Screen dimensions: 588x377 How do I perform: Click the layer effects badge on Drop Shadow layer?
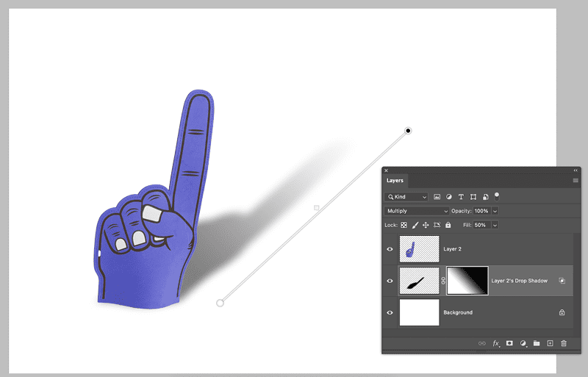[x=562, y=281]
